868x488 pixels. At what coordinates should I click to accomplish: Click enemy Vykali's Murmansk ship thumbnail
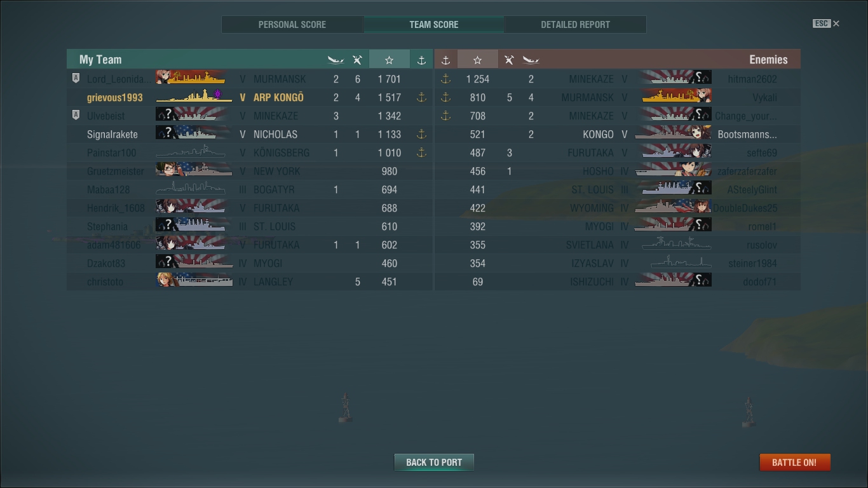pyautogui.click(x=676, y=97)
